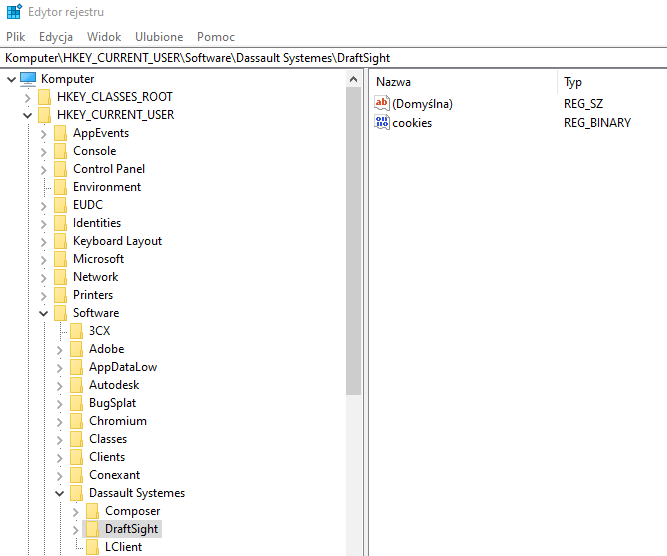Screen dimensions: 667x556
Task: Click the registry path address bar
Action: [x=334, y=58]
